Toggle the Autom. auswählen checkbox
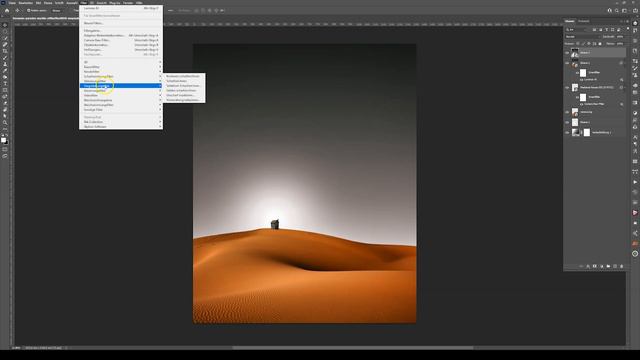The height and width of the screenshot is (360, 640). point(28,11)
